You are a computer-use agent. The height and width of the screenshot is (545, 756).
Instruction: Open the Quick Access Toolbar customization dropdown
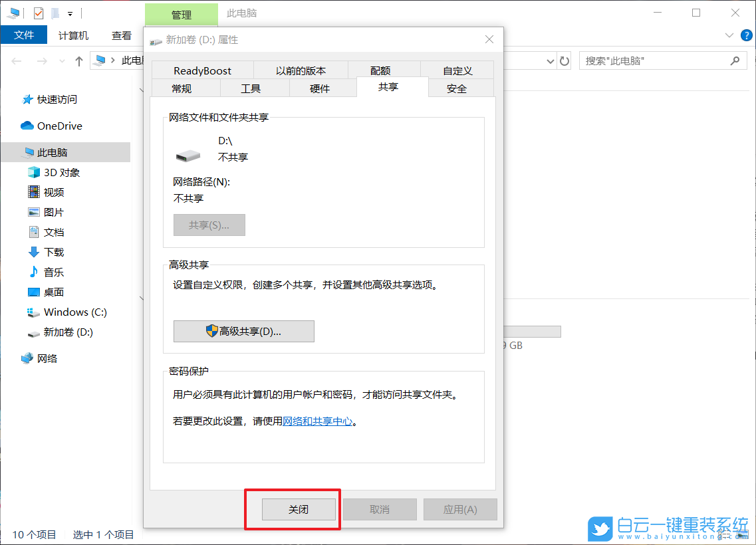69,13
